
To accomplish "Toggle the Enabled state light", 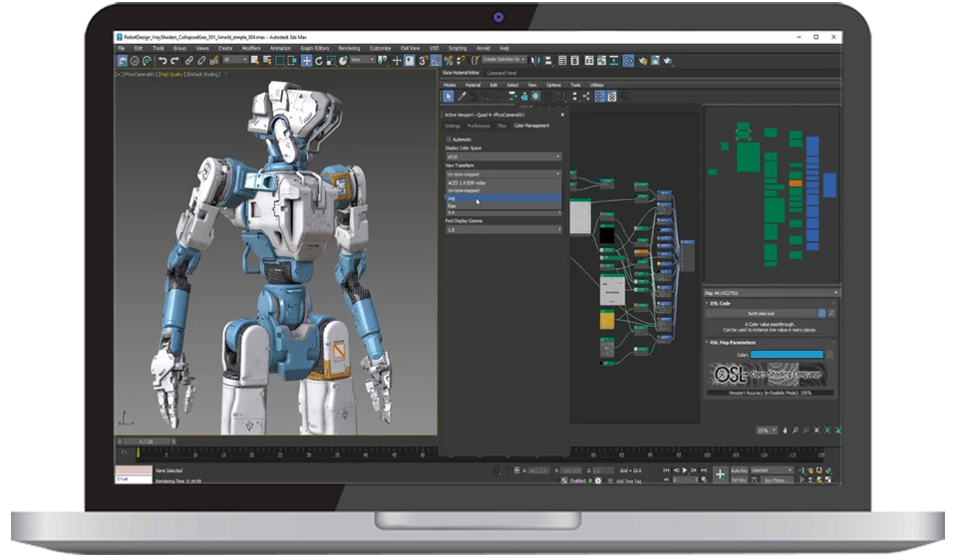I will pos(590,481).
